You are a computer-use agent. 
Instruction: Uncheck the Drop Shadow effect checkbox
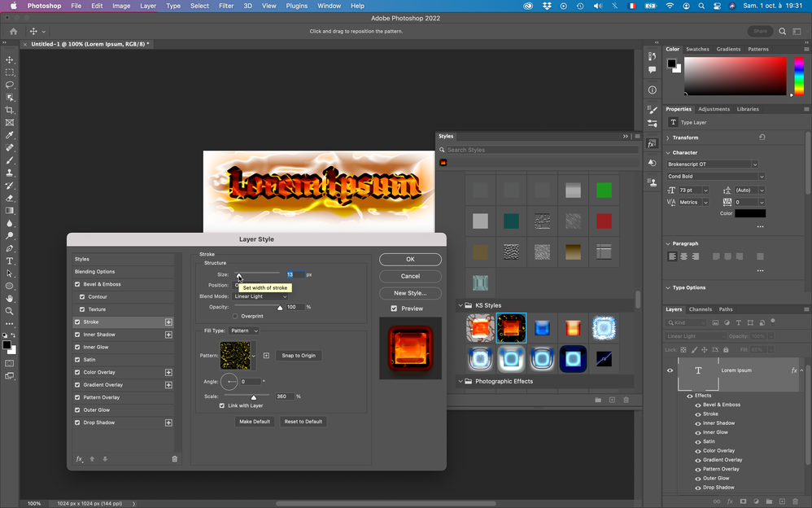[x=77, y=423]
